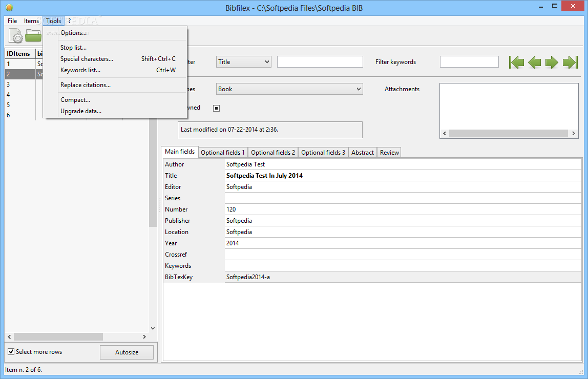Viewport: 588px width, 379px height.
Task: Select row 1 in items list
Action: tap(24, 64)
